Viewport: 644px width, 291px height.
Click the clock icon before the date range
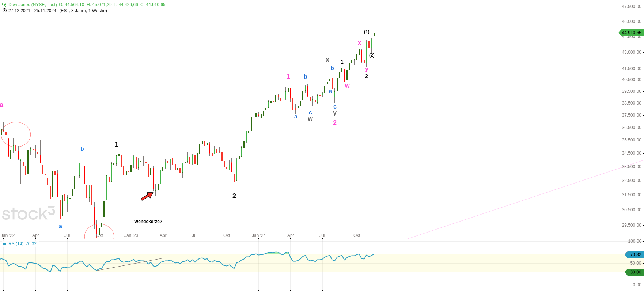tap(4, 11)
